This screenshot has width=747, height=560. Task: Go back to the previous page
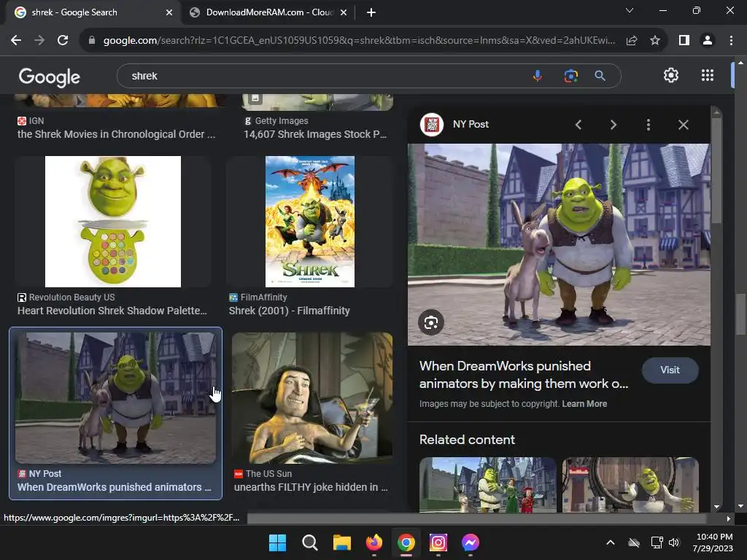(16, 41)
